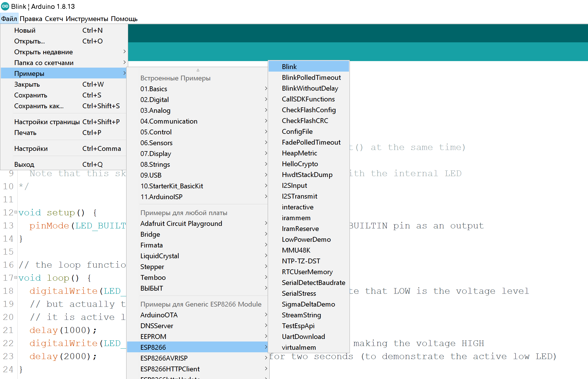Click the delay(1000) line in the editor

click(63, 330)
